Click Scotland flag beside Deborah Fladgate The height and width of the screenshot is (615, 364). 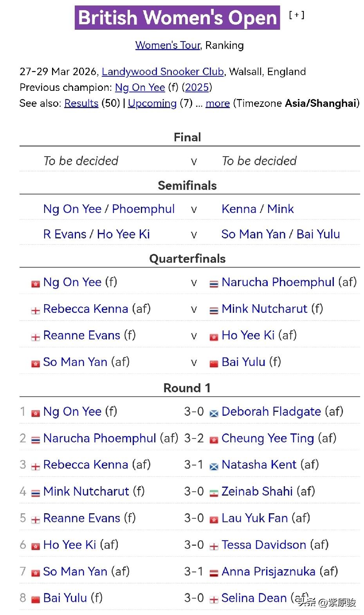(214, 413)
